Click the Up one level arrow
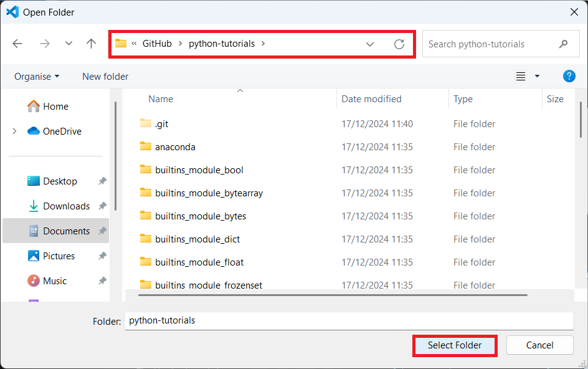 tap(92, 44)
